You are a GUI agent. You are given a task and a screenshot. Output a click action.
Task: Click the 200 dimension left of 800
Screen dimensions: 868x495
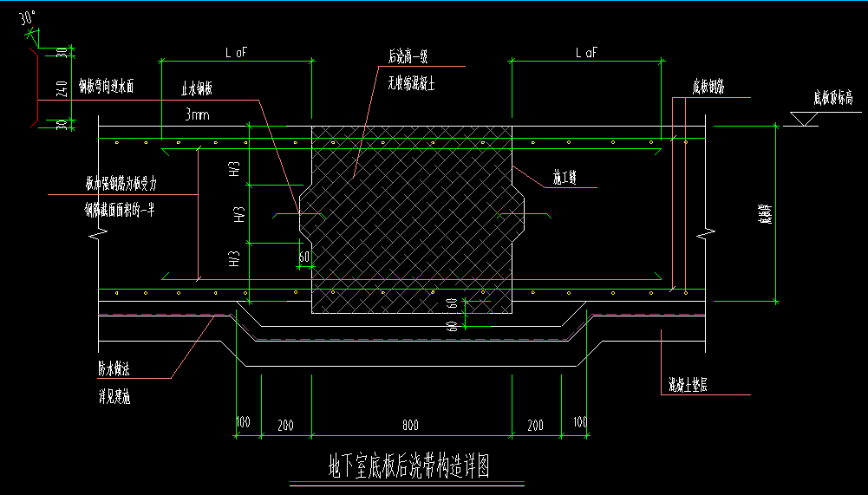coord(285,426)
